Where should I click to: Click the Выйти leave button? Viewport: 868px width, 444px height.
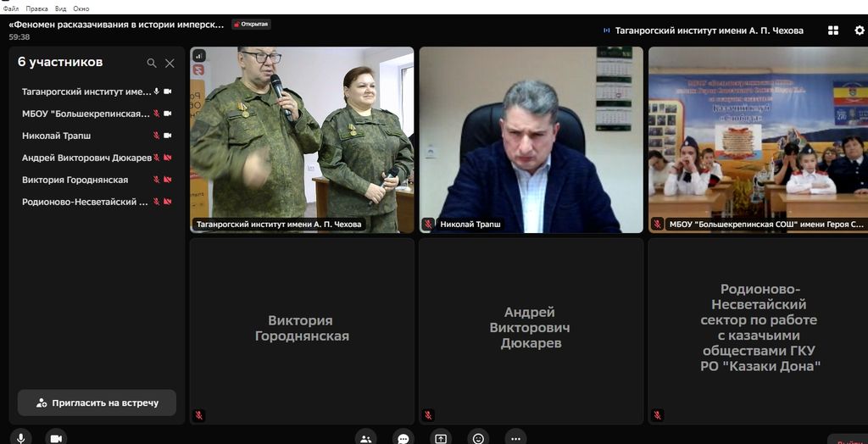click(848, 439)
